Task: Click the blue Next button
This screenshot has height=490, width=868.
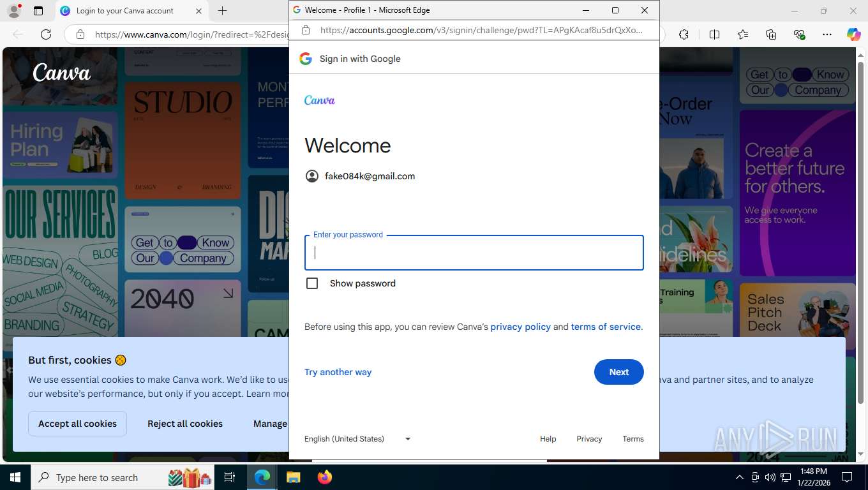Action: (x=618, y=372)
